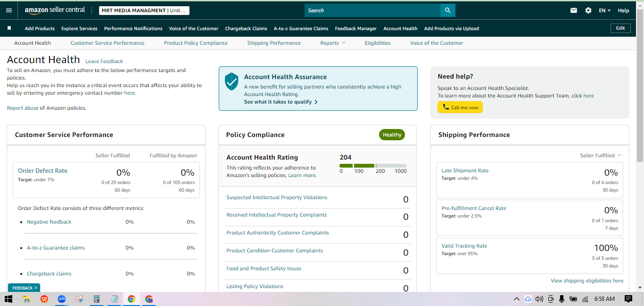Open Explore Services in favorites bar

79,28
